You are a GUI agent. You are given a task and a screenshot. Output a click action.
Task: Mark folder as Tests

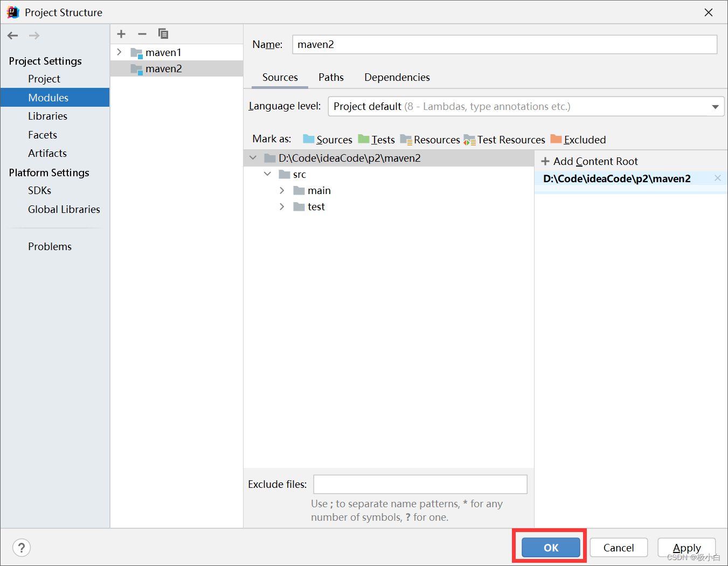click(377, 140)
